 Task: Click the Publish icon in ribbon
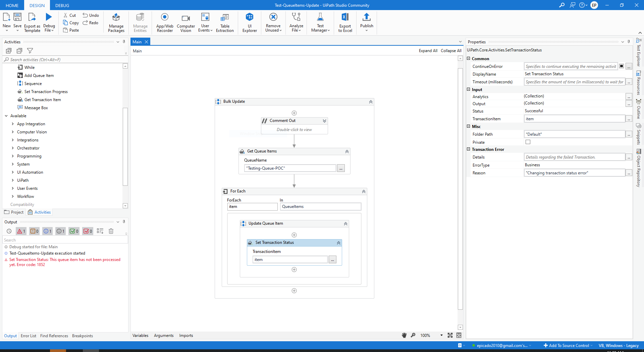pyautogui.click(x=366, y=17)
